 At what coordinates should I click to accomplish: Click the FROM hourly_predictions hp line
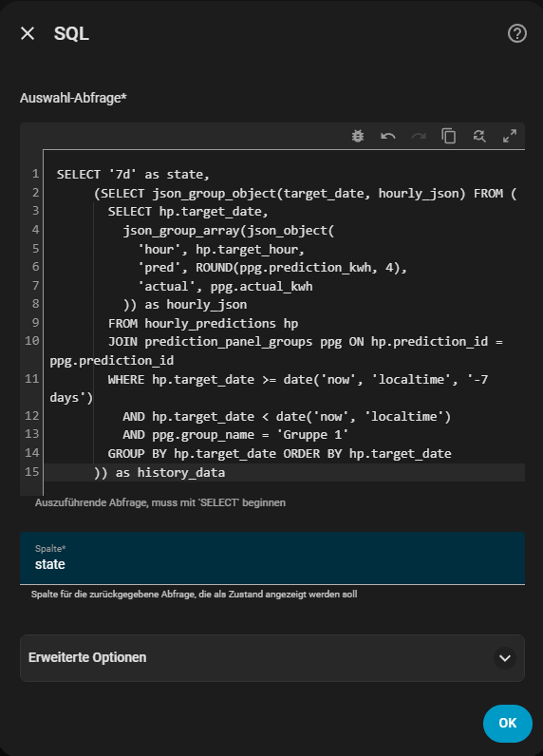click(203, 323)
